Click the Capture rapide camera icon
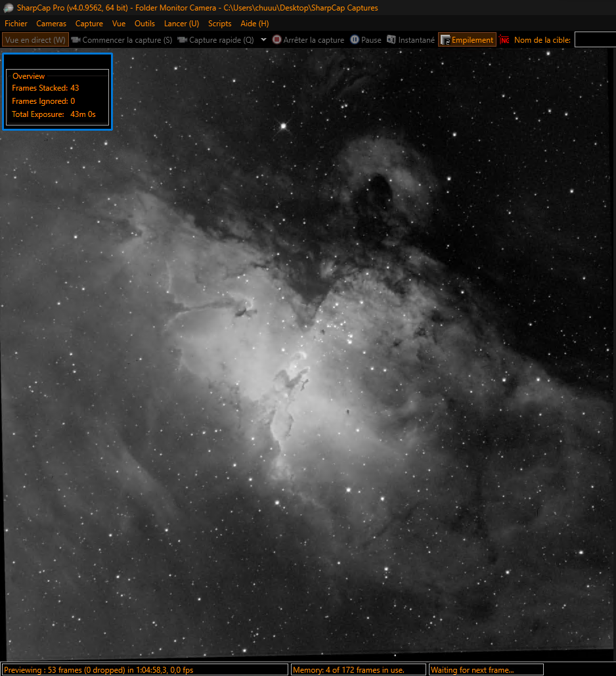616x676 pixels. point(183,40)
